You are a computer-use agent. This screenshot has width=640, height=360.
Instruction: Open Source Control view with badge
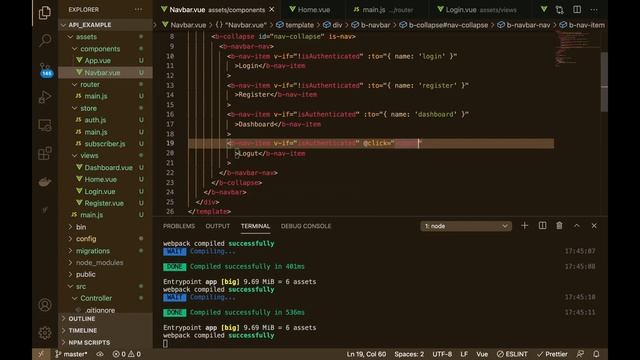click(45, 70)
